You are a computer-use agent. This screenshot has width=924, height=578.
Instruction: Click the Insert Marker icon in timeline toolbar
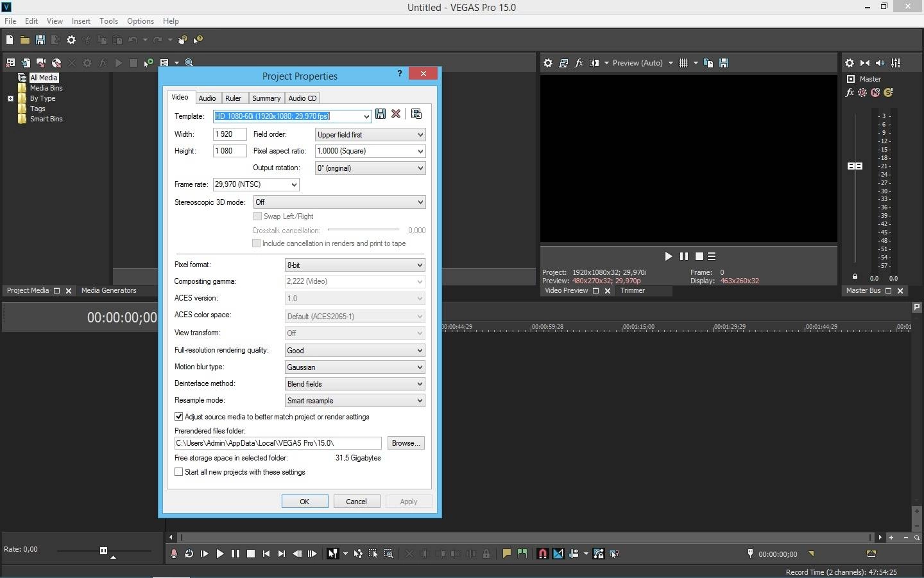(507, 554)
